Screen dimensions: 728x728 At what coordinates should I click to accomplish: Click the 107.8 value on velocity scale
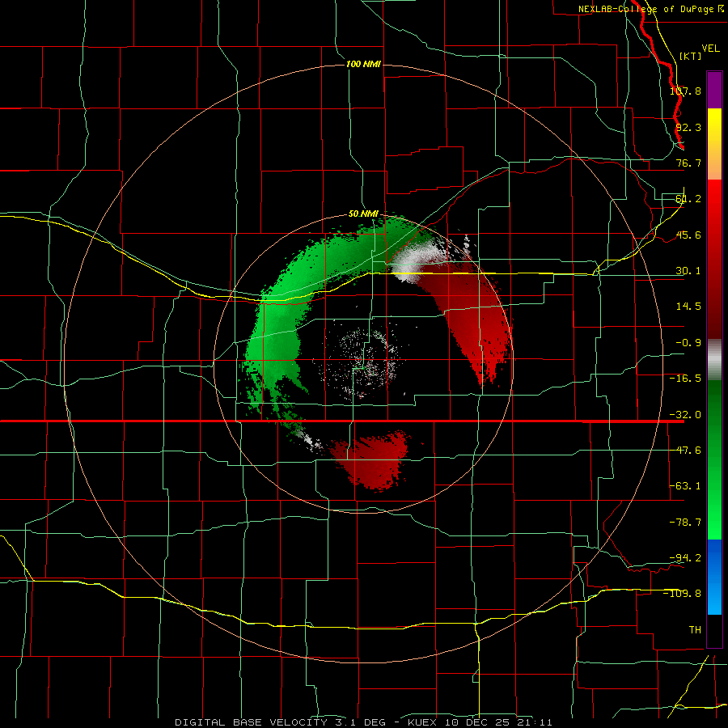click(x=685, y=91)
